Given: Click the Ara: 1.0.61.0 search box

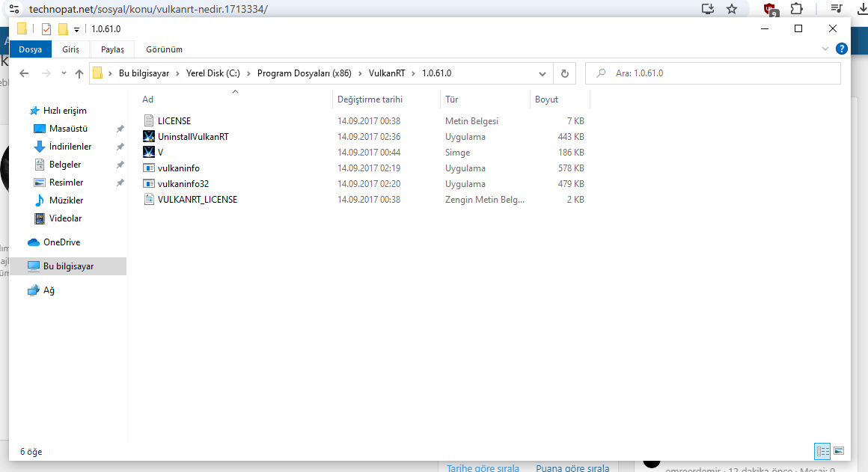Looking at the screenshot, I should 713,73.
